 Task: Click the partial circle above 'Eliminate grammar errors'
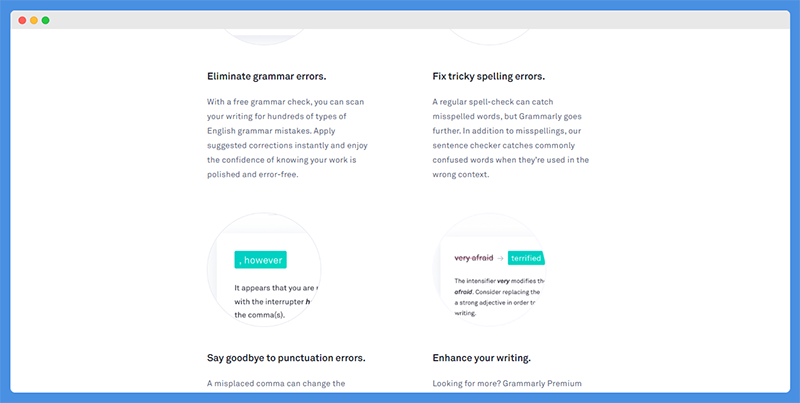coord(264,37)
